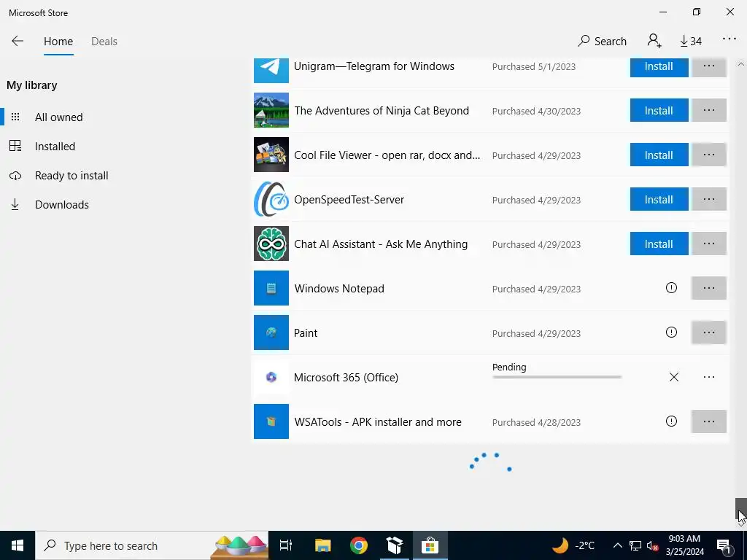Click the Ready to install cloud icon
Viewport: 747px width, 560px height.
(15, 176)
